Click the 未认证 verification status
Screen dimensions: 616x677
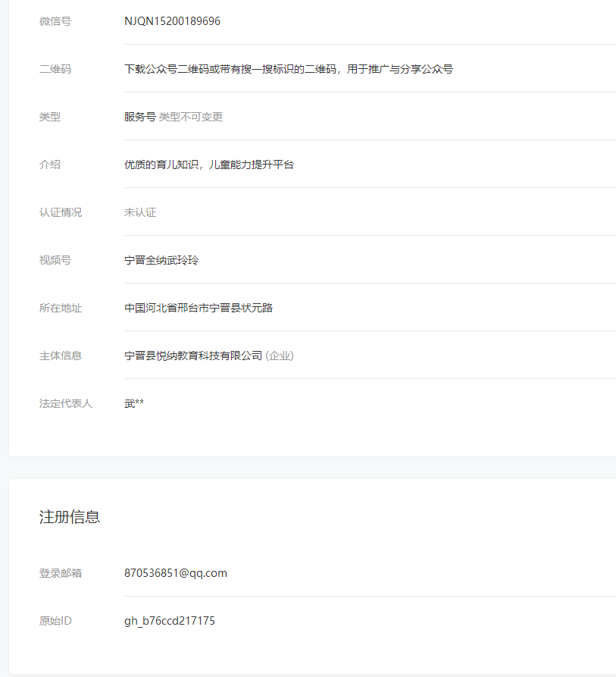(140, 212)
